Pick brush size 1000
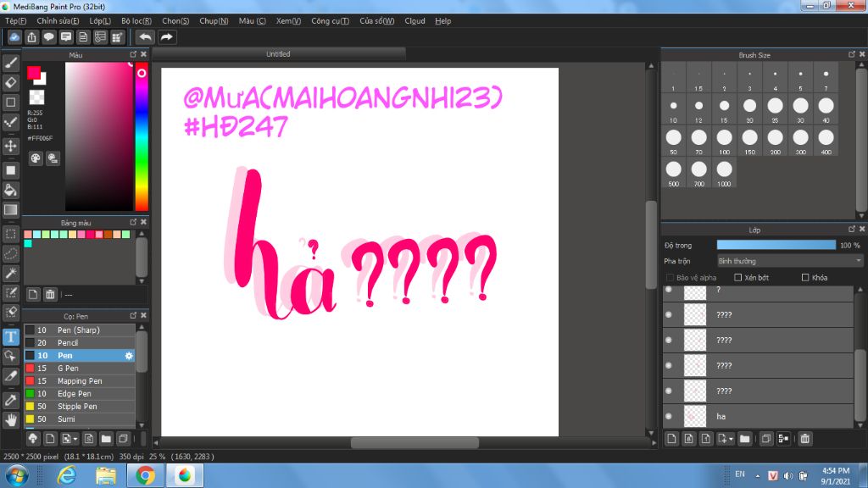This screenshot has width=868, height=488. 724,173
